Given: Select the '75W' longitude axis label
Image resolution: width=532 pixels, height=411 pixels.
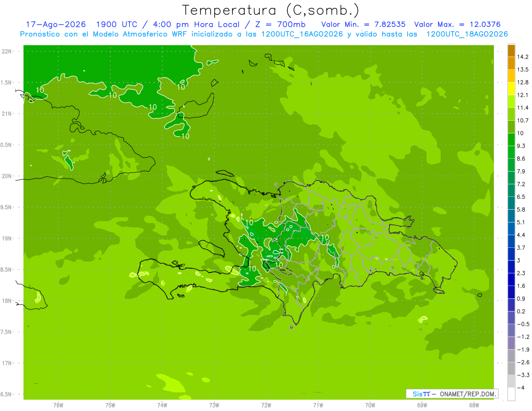Looking at the screenshot, I should point(110,405).
